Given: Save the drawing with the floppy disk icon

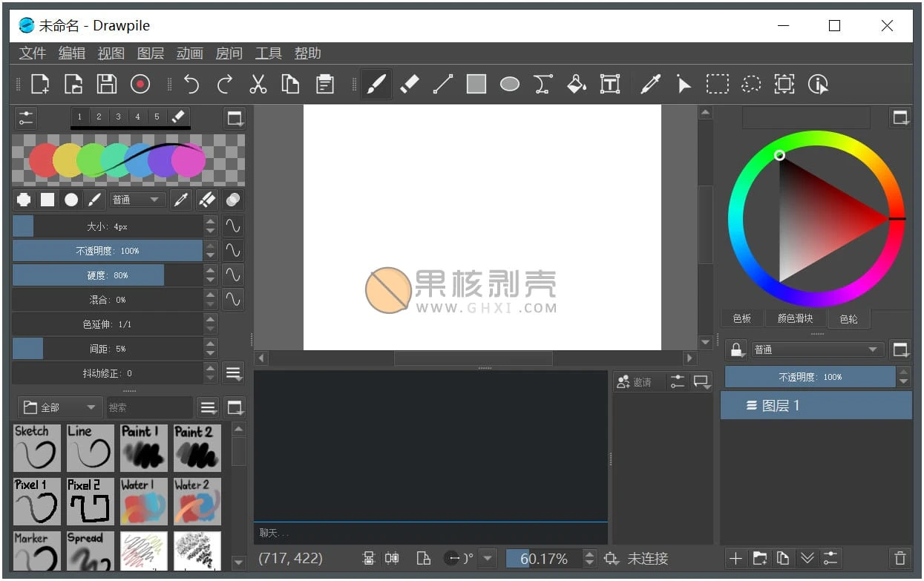Looking at the screenshot, I should [107, 84].
